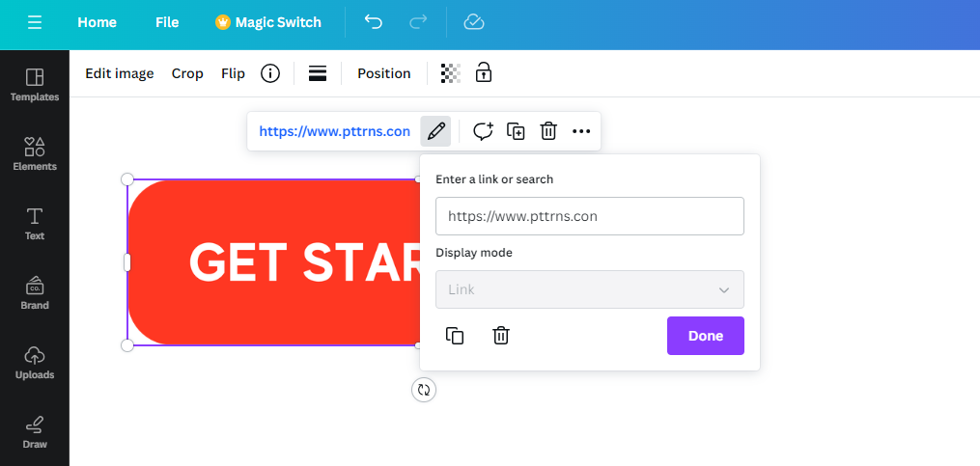Open the Text panel
The image size is (980, 466).
coord(35,224)
